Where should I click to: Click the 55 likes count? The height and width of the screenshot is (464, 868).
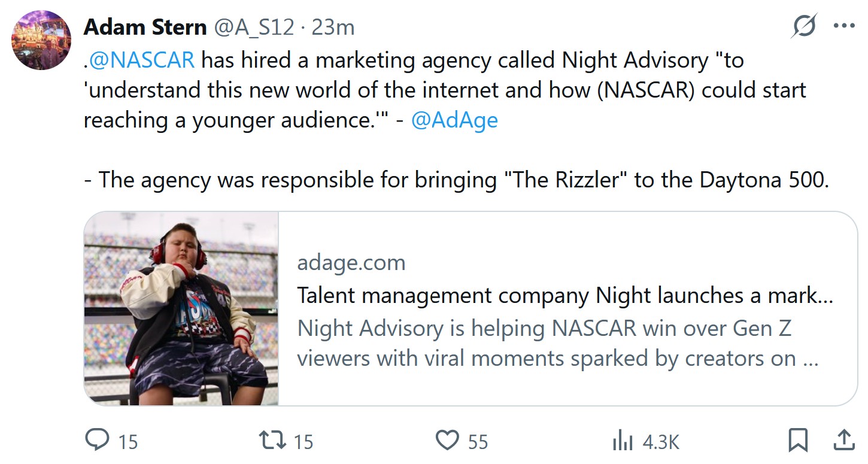[478, 442]
